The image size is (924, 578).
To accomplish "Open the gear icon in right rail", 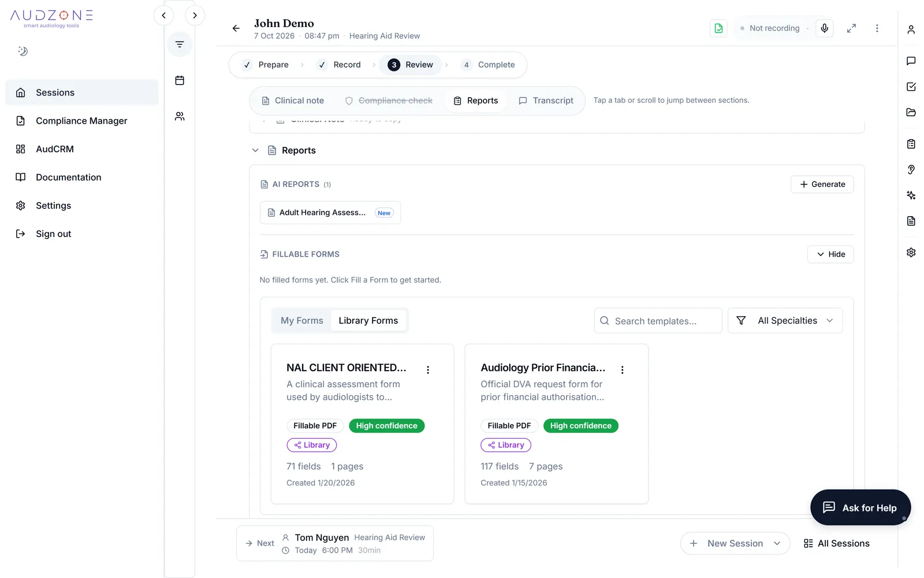I will (x=911, y=253).
